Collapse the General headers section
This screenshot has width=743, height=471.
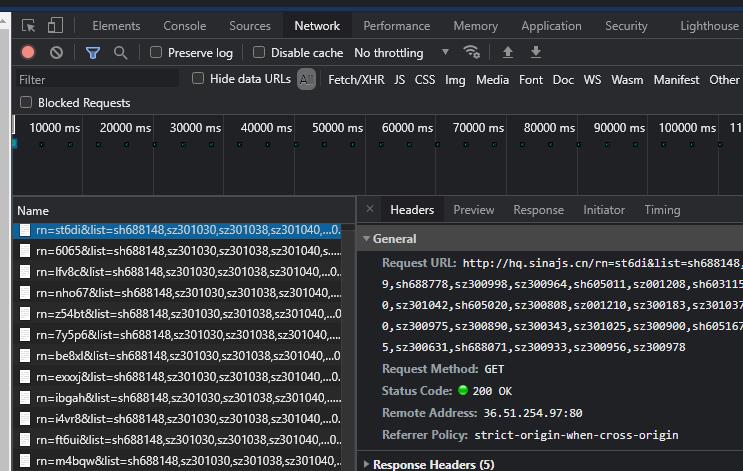(366, 239)
